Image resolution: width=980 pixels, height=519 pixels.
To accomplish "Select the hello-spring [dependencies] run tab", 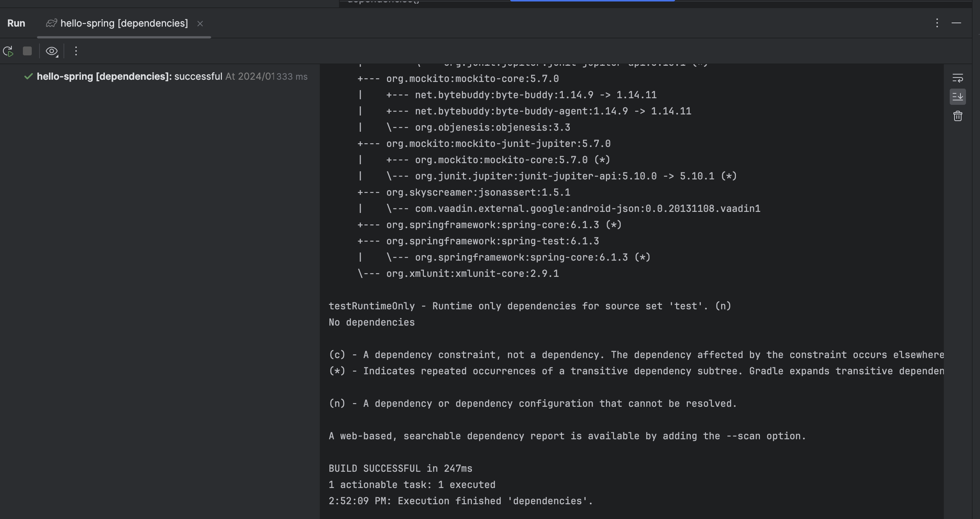I will click(124, 23).
